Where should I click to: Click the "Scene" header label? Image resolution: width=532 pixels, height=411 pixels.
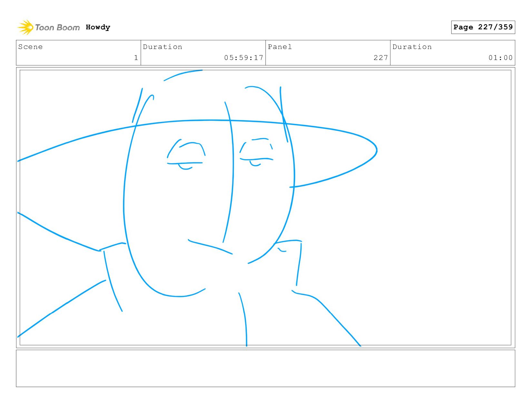pyautogui.click(x=30, y=47)
